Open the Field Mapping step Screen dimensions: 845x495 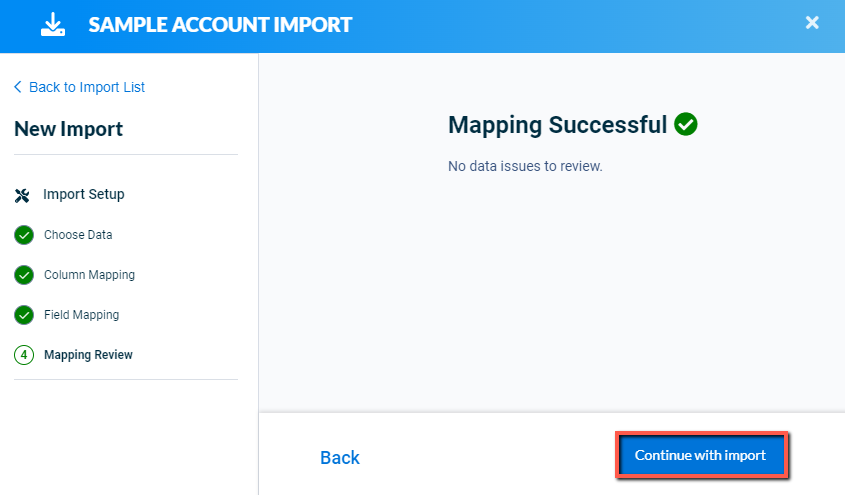(x=81, y=315)
